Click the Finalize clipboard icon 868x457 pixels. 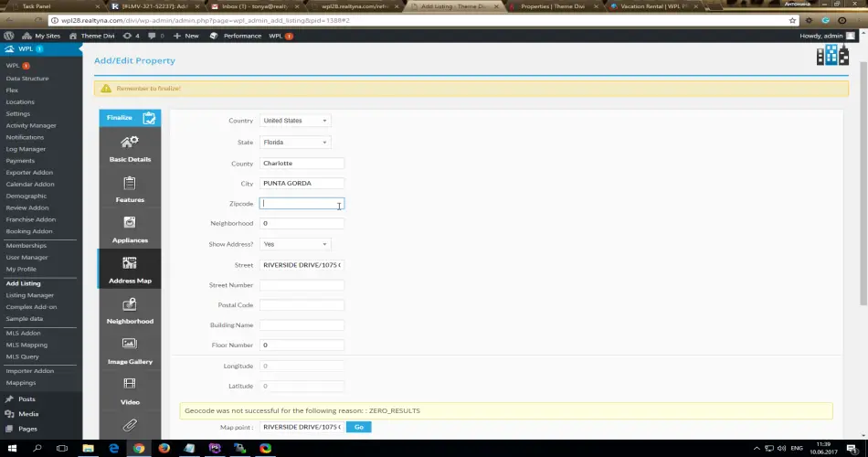[149, 117]
